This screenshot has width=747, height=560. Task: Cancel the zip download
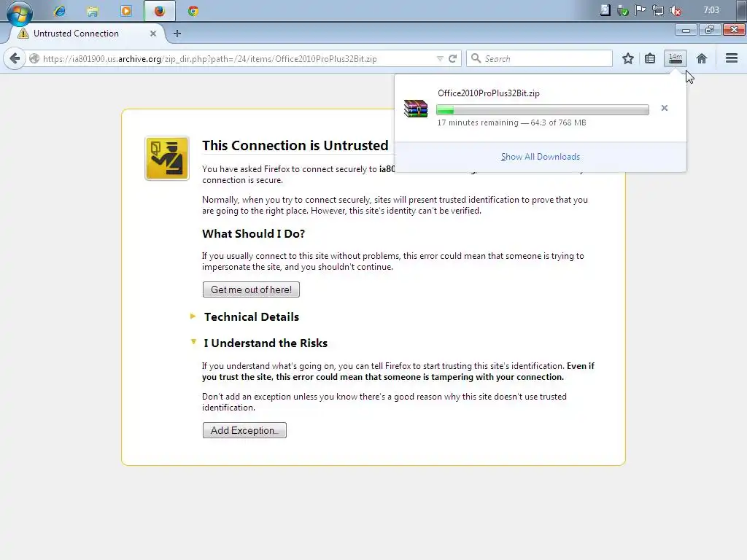point(664,108)
